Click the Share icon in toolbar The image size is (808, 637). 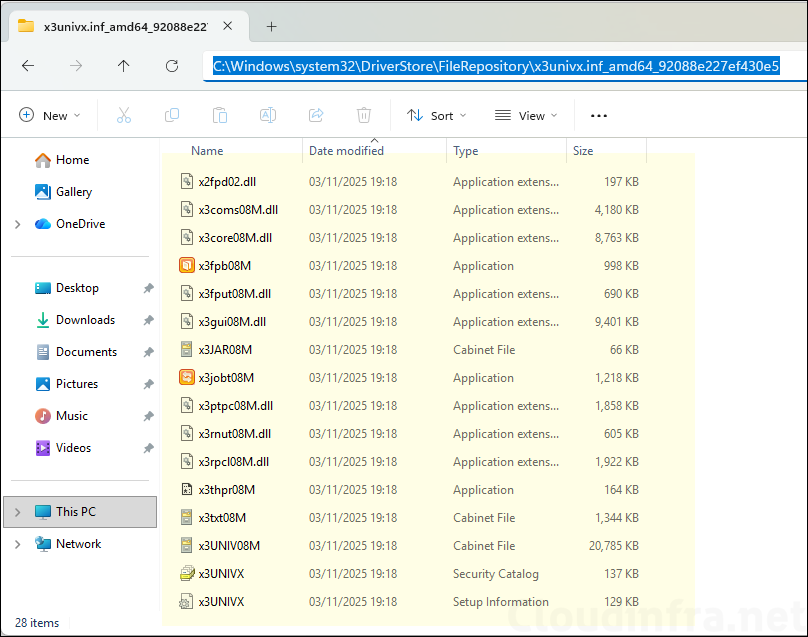tap(316, 115)
